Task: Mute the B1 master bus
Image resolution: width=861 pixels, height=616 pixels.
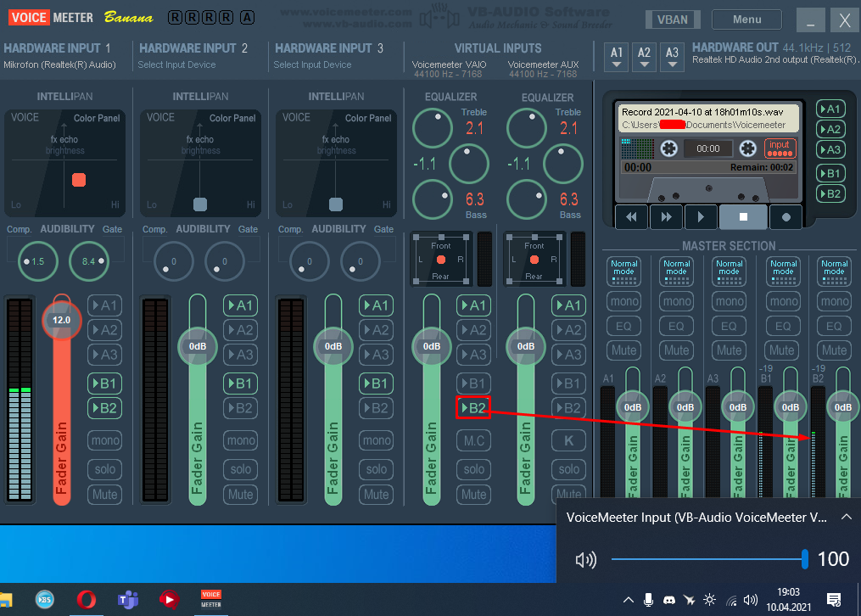Action: pos(782,350)
